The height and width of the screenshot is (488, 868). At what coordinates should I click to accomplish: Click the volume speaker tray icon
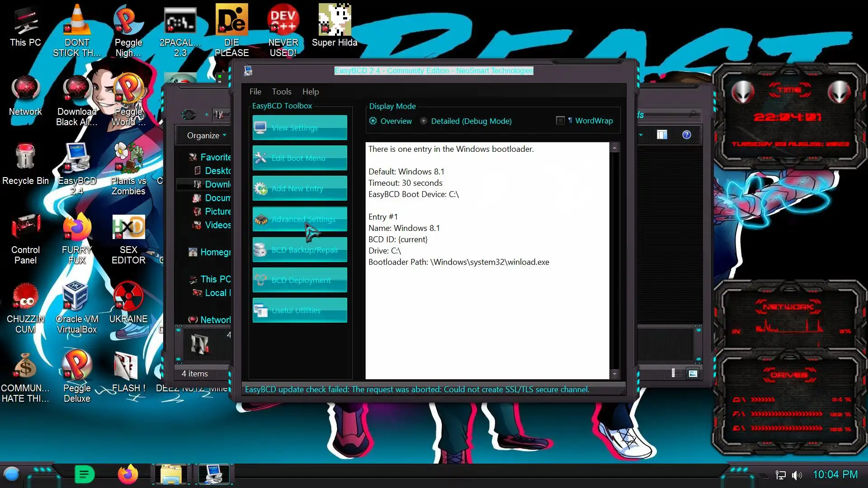click(x=797, y=475)
